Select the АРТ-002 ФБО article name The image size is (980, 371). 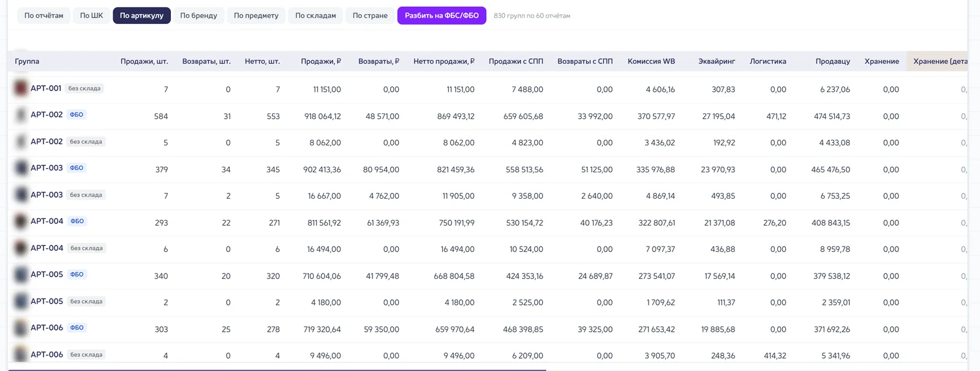point(47,115)
